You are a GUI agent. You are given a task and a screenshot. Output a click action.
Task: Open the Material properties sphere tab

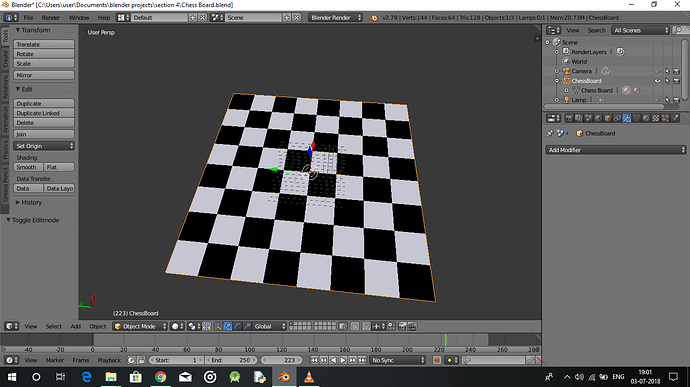646,118
